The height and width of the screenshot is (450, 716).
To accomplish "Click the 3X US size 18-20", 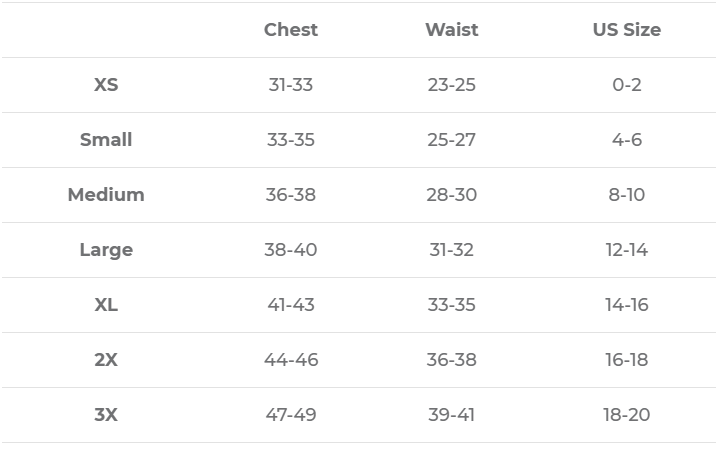I will 626,415.
